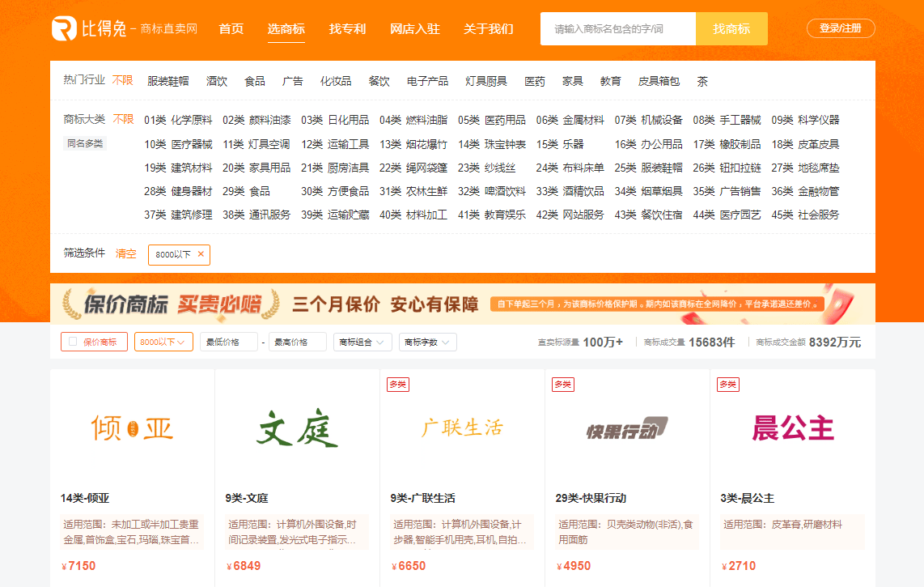The height and width of the screenshot is (587, 924).
Task: Click the ¥2710 price on 晨公主
Action: (739, 566)
